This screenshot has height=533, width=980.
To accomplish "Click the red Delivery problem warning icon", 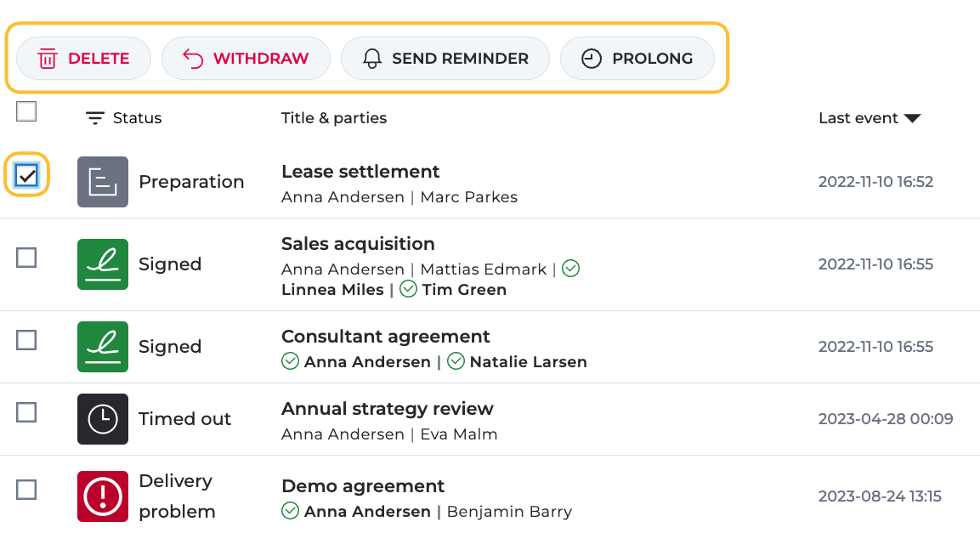I will tap(103, 496).
